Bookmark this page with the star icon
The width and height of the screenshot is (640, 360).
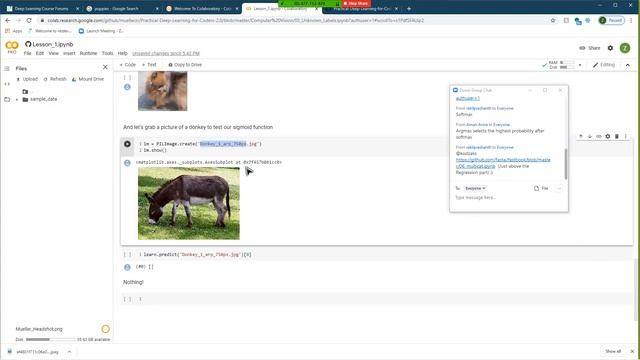(553, 20)
